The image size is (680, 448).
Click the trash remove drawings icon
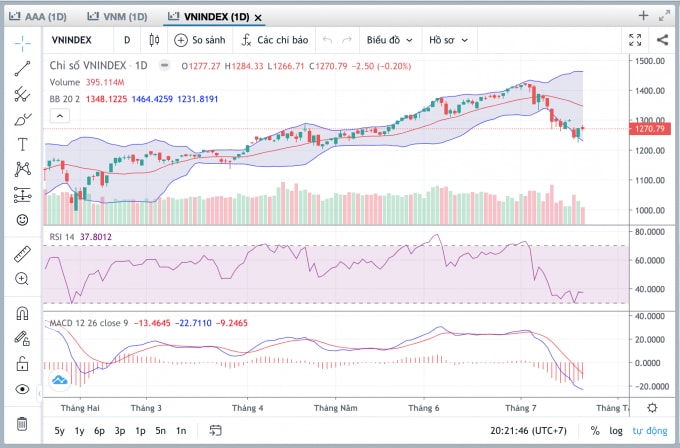click(22, 423)
